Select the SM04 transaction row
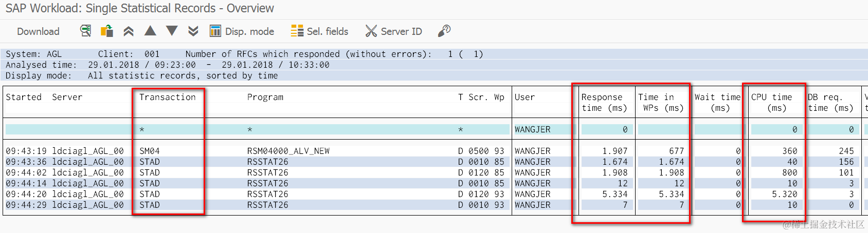Viewport: 868px width, 233px height. pos(150,151)
